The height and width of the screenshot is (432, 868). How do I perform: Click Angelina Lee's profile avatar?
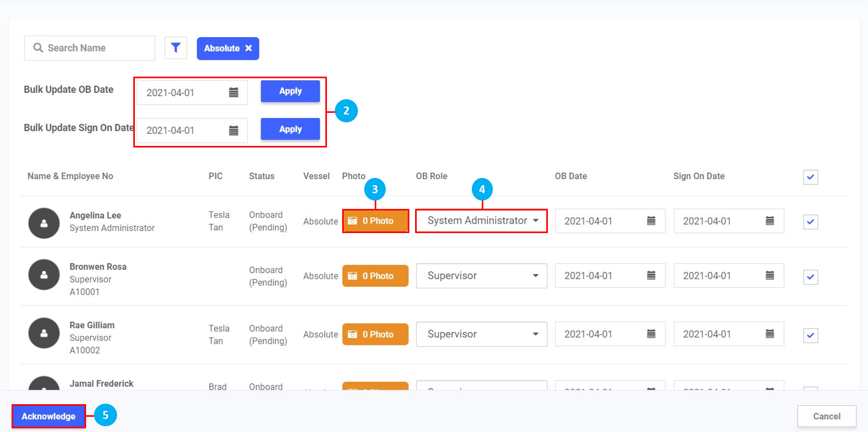pos(44,223)
